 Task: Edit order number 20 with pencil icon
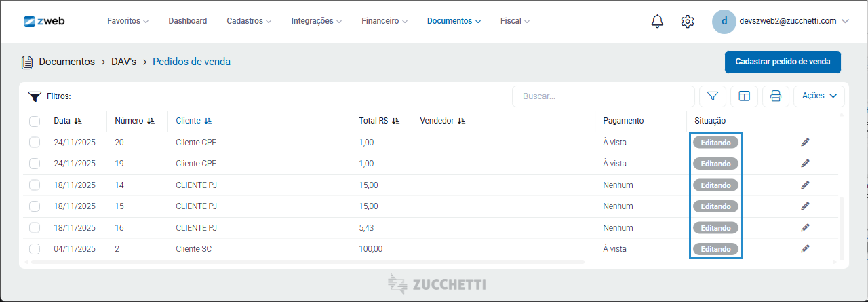(805, 143)
